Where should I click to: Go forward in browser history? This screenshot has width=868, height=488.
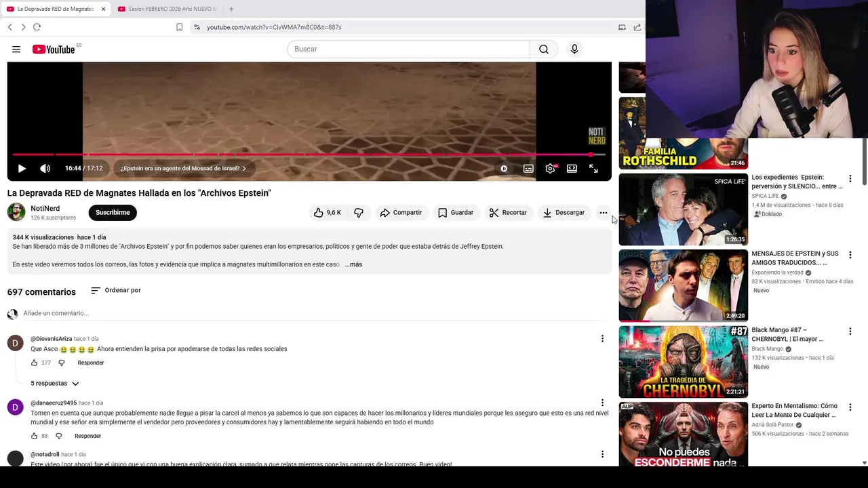(23, 27)
